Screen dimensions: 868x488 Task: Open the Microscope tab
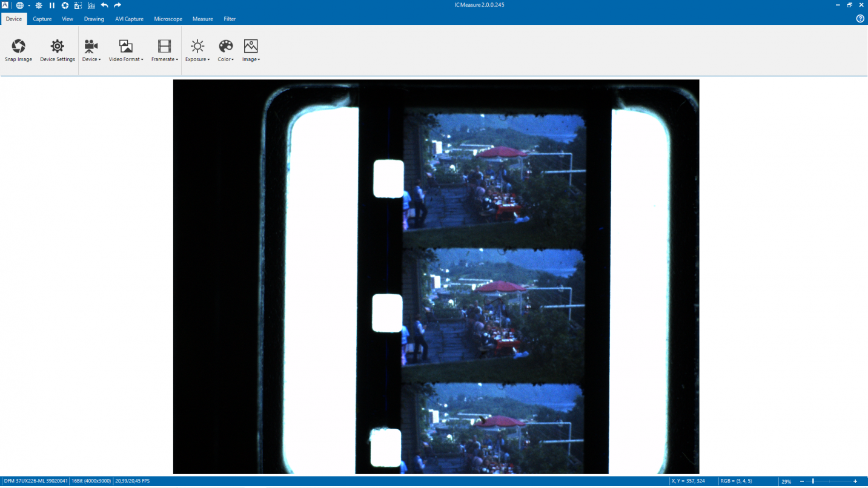(168, 19)
